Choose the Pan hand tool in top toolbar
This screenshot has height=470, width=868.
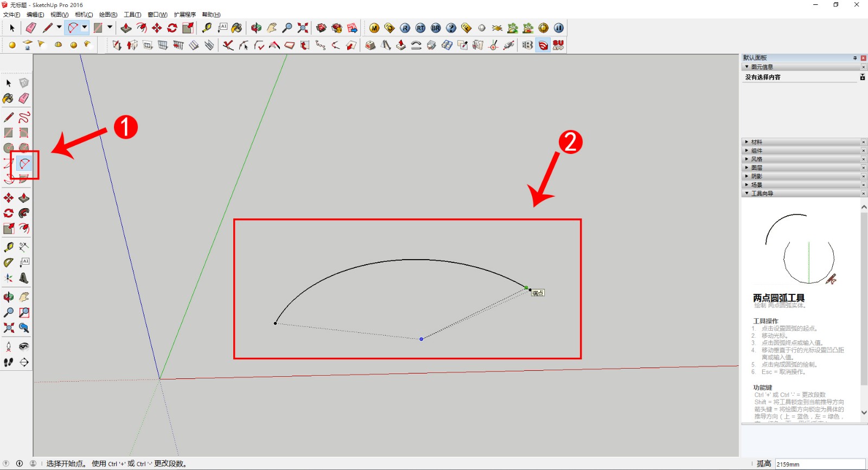click(x=272, y=28)
